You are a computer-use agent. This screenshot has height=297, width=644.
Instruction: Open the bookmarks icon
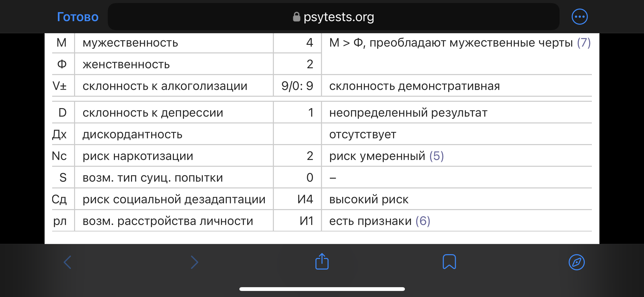(449, 262)
